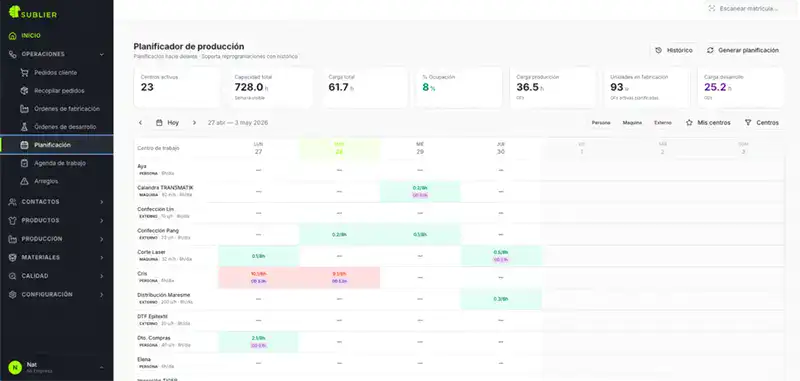This screenshot has width=800, height=381.
Task: Select Distribución Maresme Thursday 0.3/8h cell
Action: [x=501, y=299]
